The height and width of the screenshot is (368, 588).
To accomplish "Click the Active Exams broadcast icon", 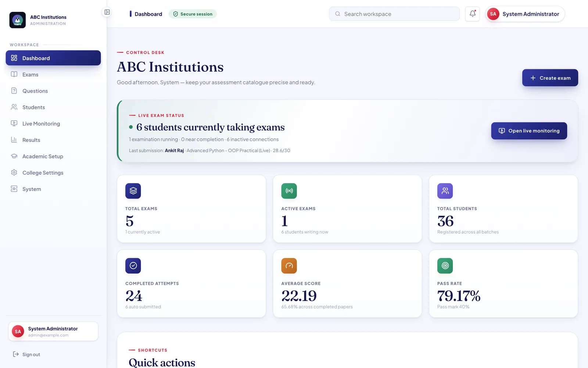I will [x=289, y=191].
